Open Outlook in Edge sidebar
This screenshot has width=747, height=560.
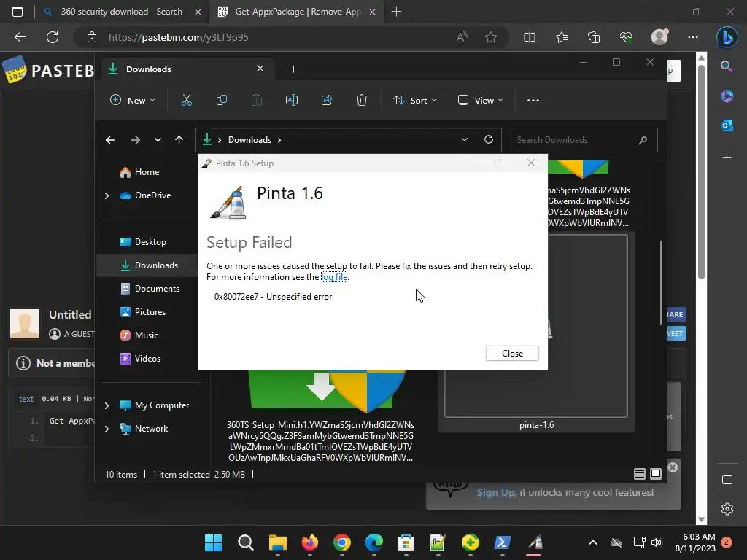pos(727,125)
